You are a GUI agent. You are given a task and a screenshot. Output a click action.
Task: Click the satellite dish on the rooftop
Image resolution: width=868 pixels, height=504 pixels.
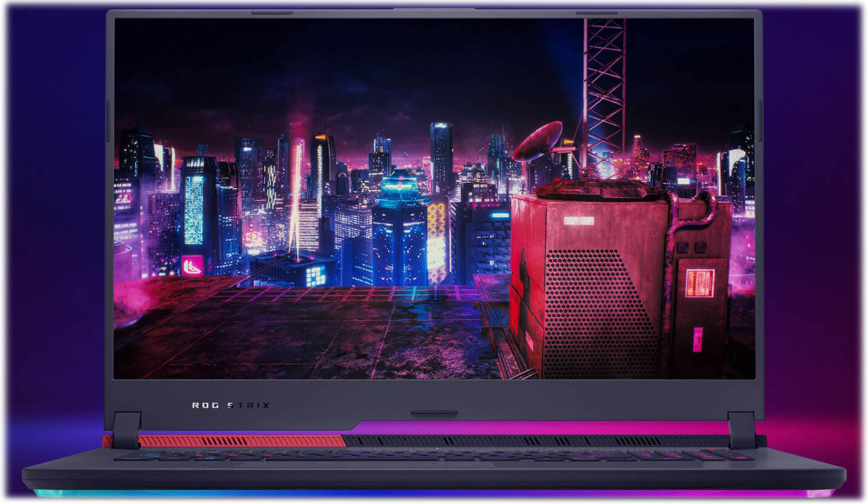tap(537, 141)
